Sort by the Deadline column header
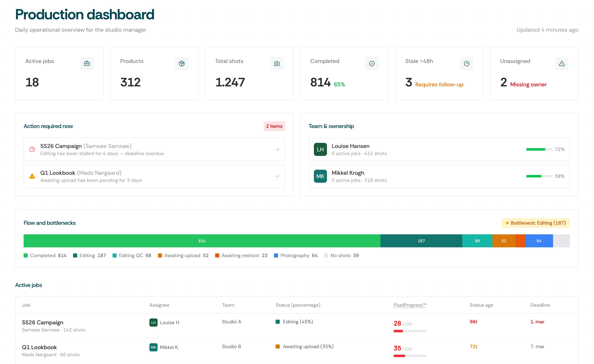Screen dimensions: 594x364 (540, 305)
